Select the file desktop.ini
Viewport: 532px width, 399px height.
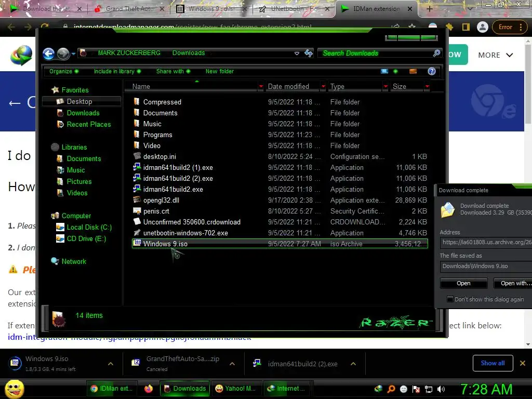pos(159,156)
